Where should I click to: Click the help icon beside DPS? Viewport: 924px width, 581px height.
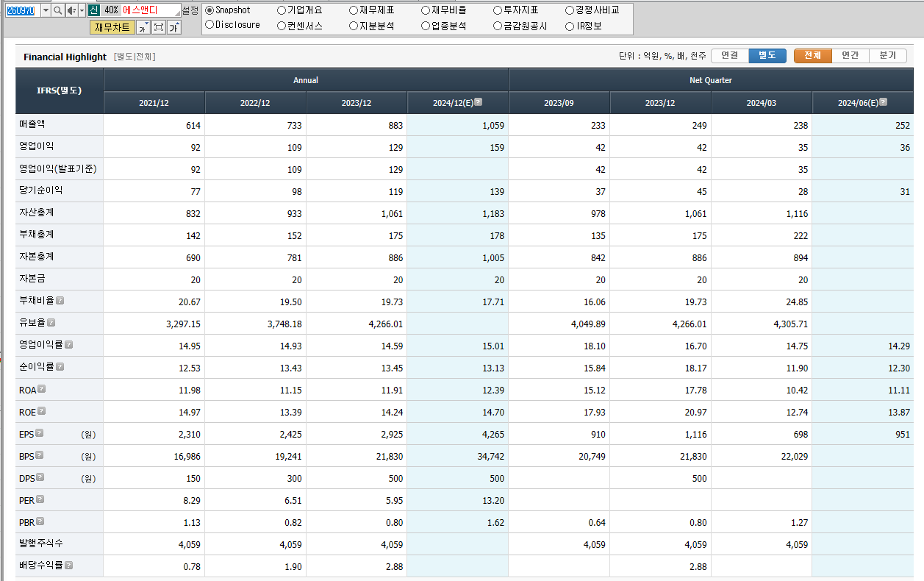point(40,477)
